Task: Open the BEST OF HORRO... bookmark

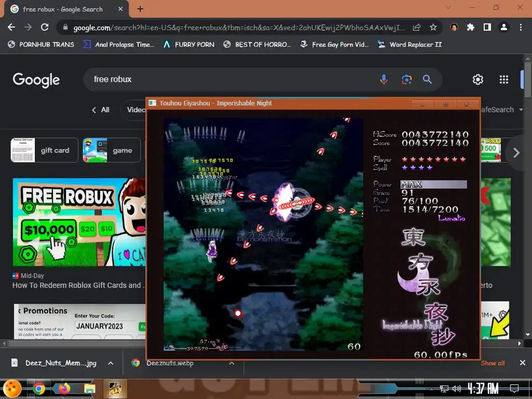Action: (x=257, y=45)
